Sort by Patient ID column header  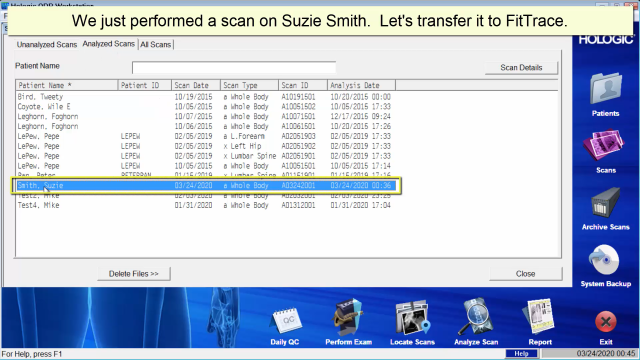(x=144, y=85)
